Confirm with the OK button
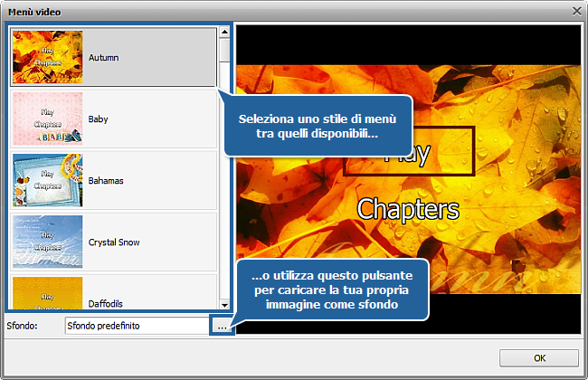588x380 pixels. click(x=539, y=358)
